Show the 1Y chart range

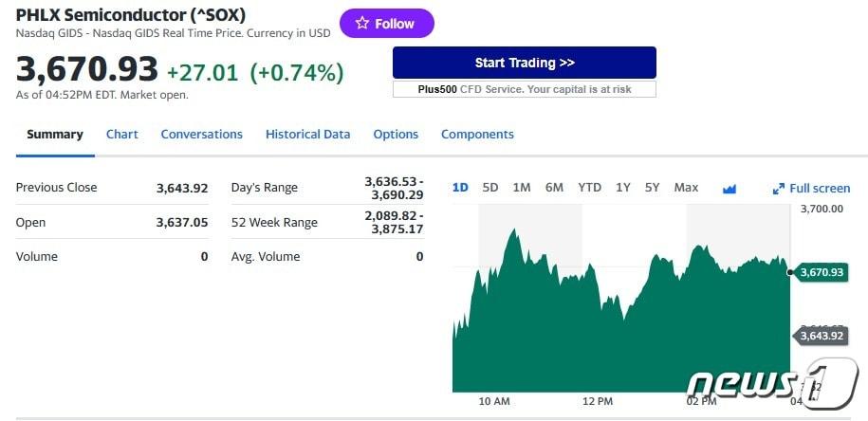(622, 188)
